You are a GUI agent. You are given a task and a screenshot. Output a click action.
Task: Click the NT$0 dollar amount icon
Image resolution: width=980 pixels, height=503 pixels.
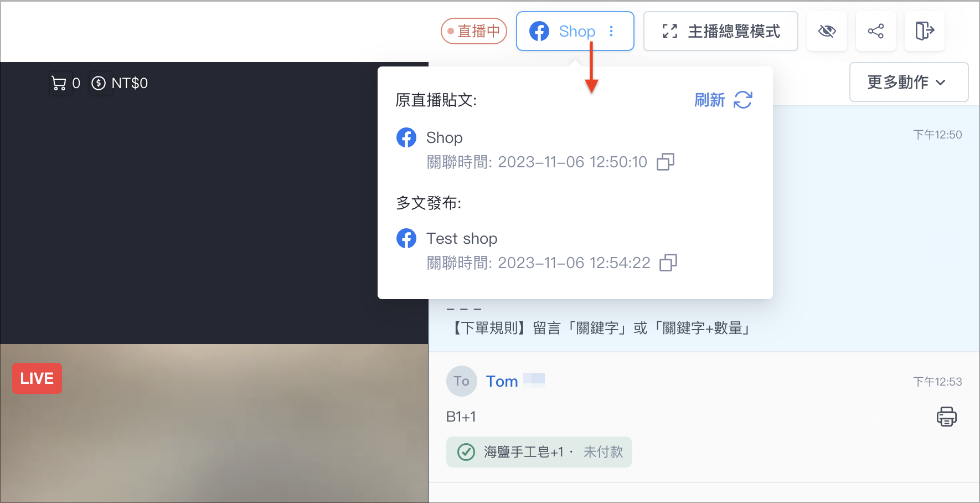coord(99,83)
